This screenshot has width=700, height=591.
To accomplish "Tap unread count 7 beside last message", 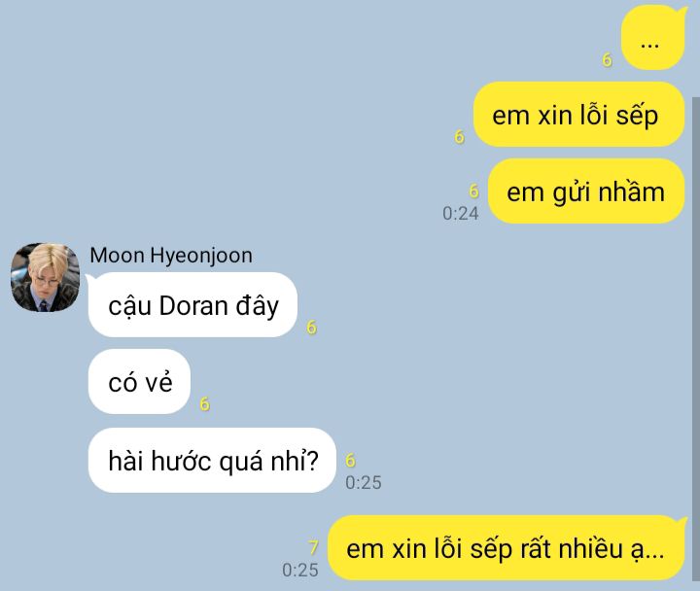I will coord(313,547).
